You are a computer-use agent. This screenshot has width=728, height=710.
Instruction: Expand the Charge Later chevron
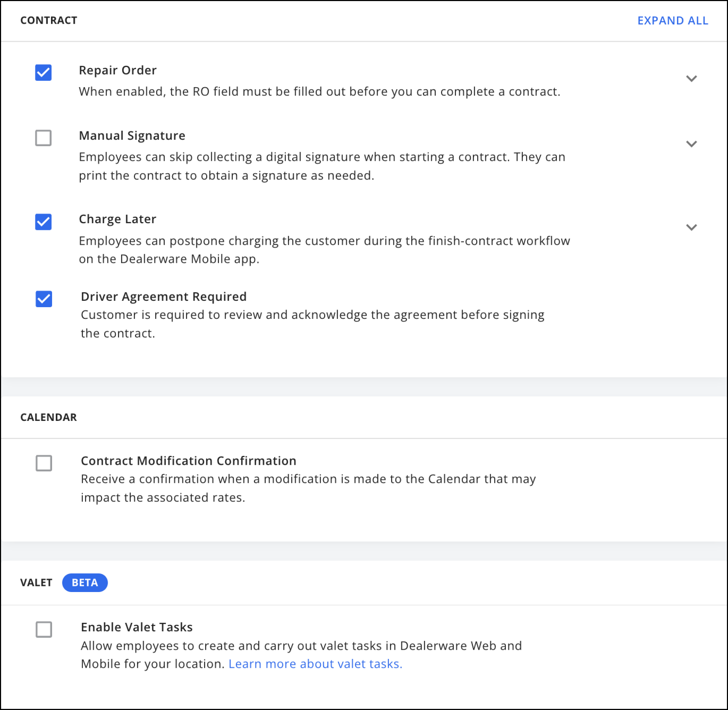pos(692,227)
